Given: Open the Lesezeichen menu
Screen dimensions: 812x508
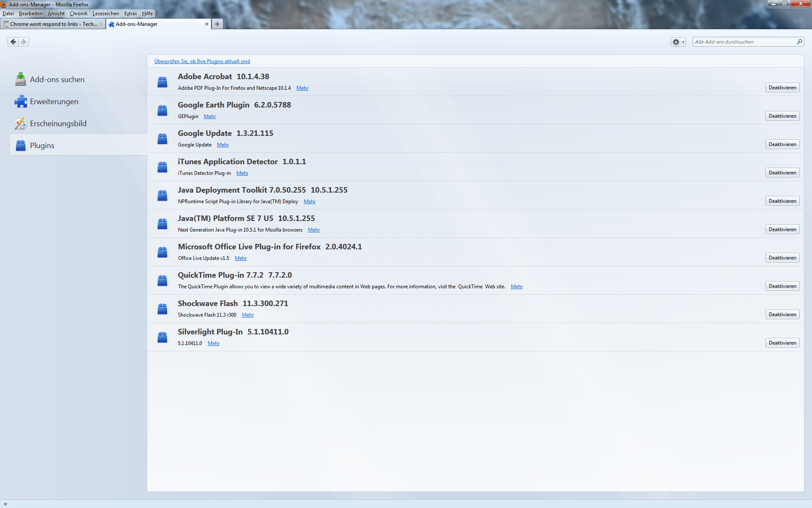Looking at the screenshot, I should pos(106,14).
